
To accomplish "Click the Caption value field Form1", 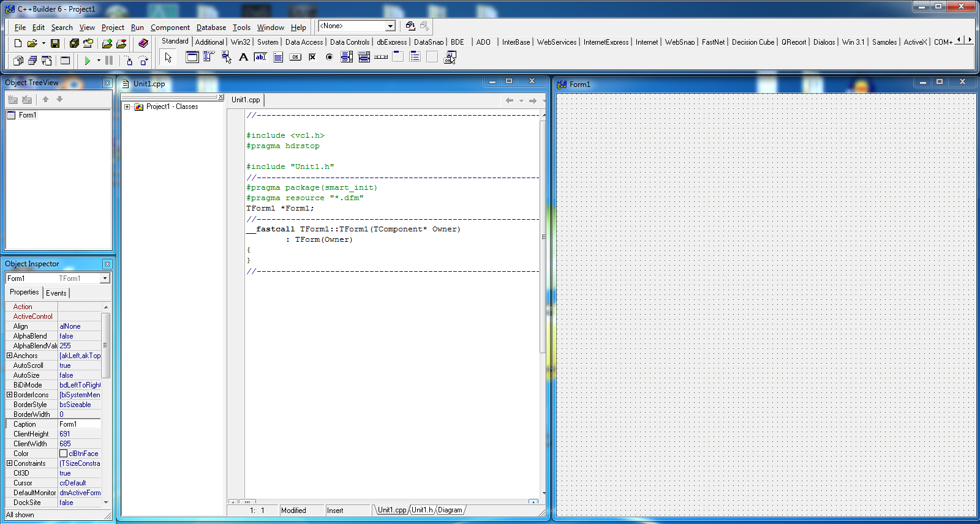I will (79, 424).
